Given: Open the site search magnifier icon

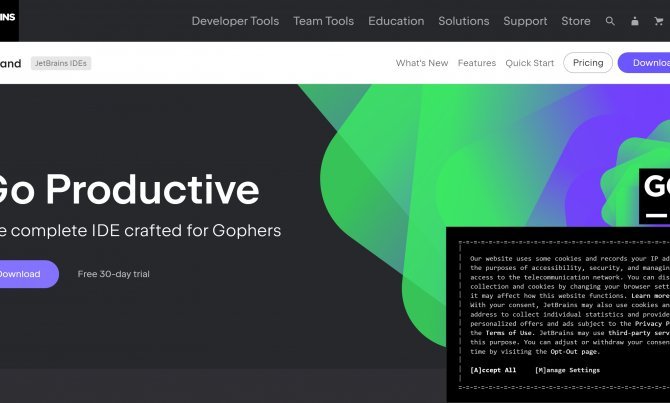Looking at the screenshot, I should point(610,21).
